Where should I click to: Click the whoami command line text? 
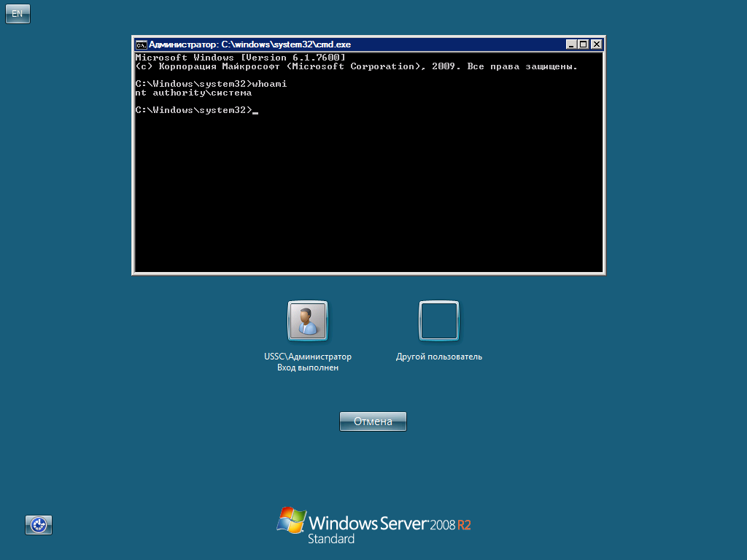pyautogui.click(x=268, y=83)
